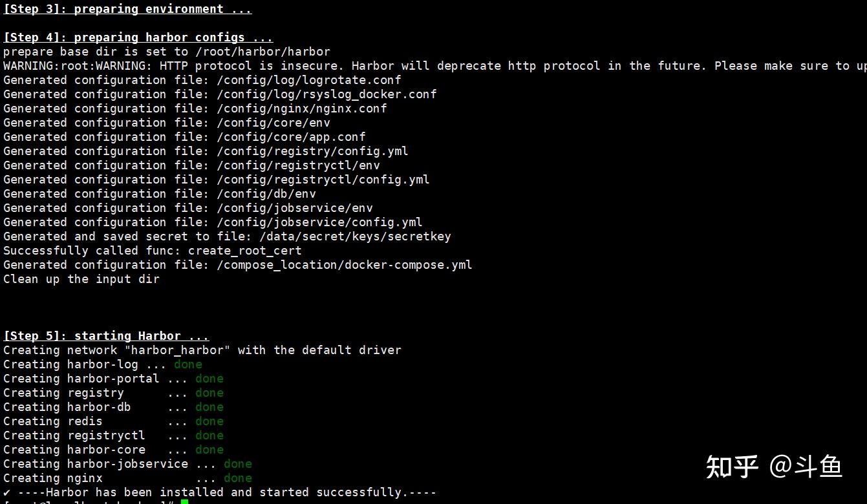
Task: Click the /config/registry/config.yml path
Action: (316, 151)
